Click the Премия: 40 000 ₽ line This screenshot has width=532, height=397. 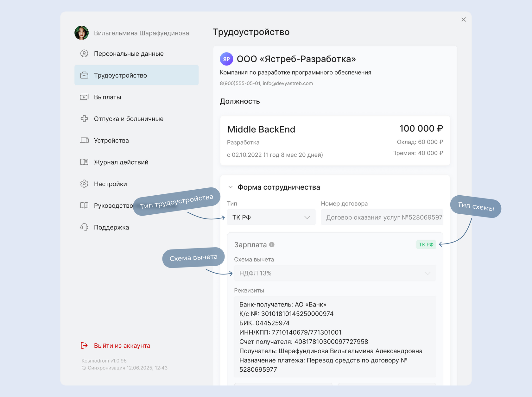coord(418,153)
